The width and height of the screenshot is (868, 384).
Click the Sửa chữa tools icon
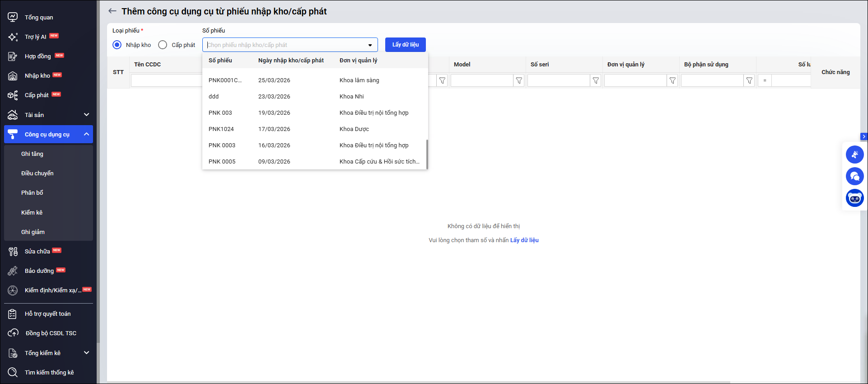click(13, 252)
